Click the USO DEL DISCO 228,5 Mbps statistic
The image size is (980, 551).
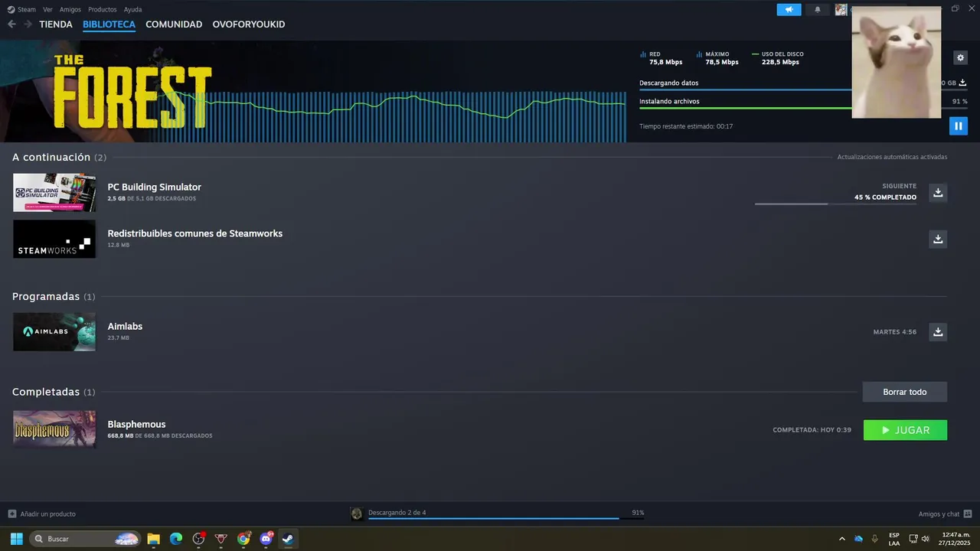[x=778, y=58]
